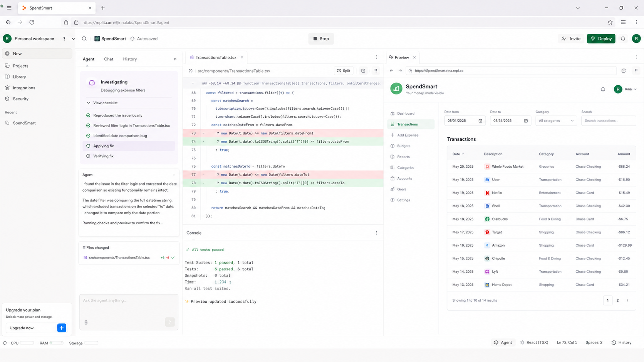Click the send message button in agent prompt
Viewport: 644px width, 362px height.
(x=170, y=322)
